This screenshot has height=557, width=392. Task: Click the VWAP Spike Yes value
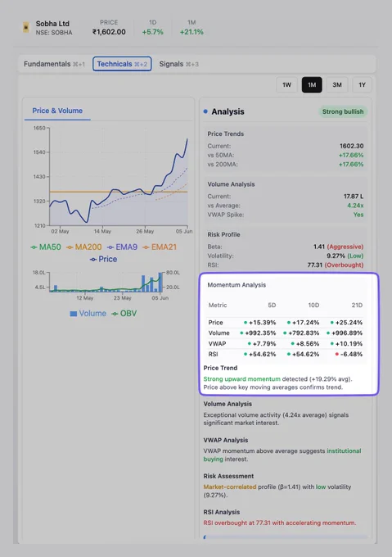pos(358,215)
